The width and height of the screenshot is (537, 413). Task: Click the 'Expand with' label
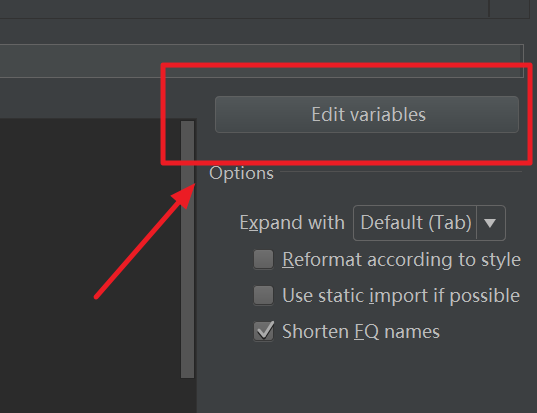tap(292, 223)
